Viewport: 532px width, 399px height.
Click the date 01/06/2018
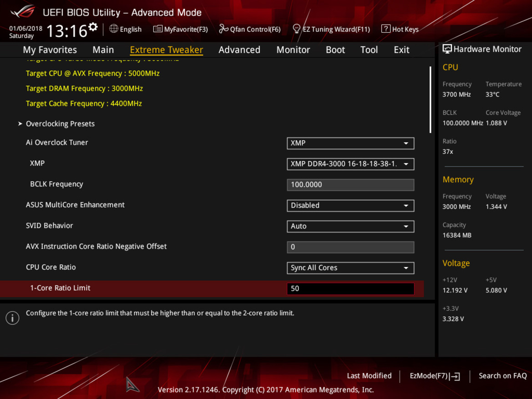tap(26, 29)
